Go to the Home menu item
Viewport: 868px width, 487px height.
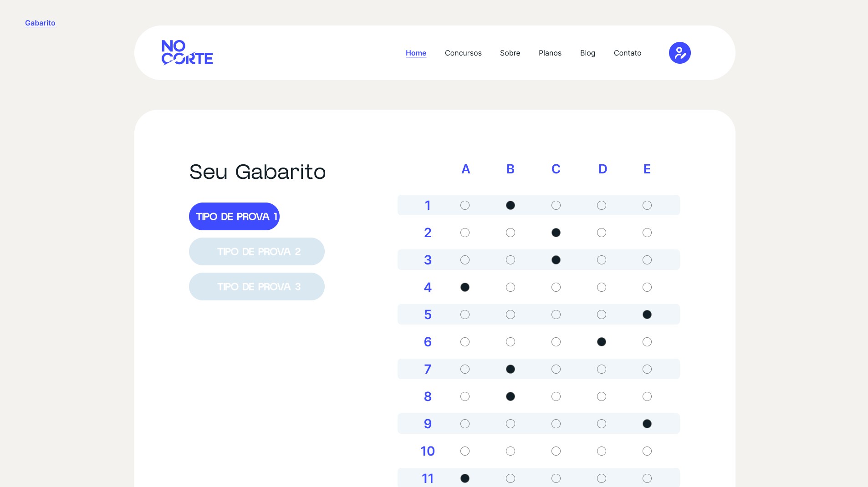click(416, 53)
